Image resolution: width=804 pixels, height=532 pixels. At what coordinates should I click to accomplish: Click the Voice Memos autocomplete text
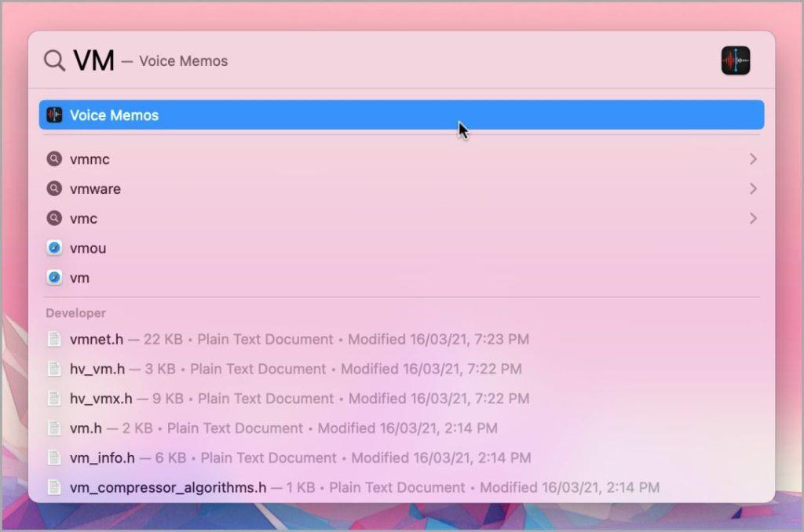(x=183, y=60)
